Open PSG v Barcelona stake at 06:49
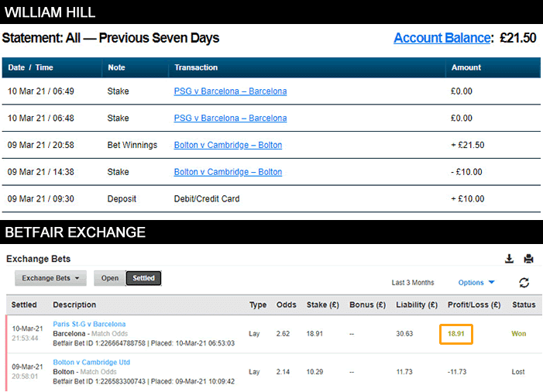543x392 pixels. tap(230, 91)
